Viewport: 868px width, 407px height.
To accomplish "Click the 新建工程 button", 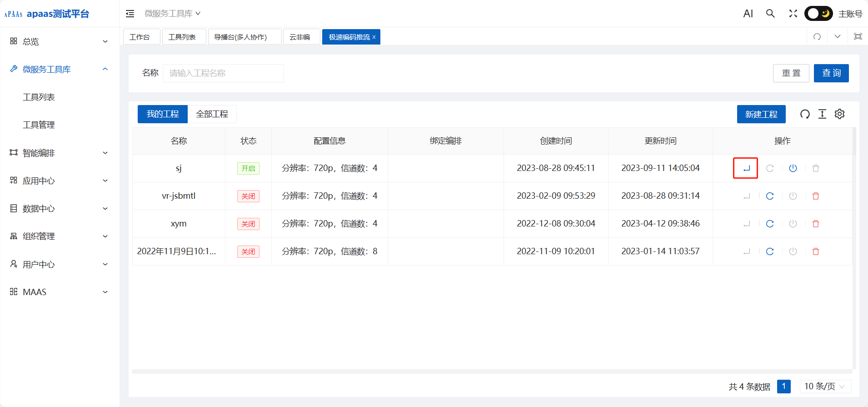I will click(761, 114).
